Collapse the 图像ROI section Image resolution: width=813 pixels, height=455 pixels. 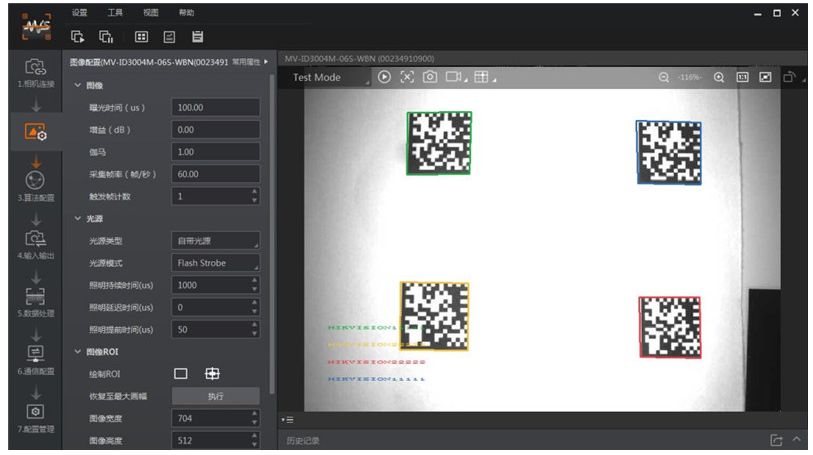coord(79,351)
